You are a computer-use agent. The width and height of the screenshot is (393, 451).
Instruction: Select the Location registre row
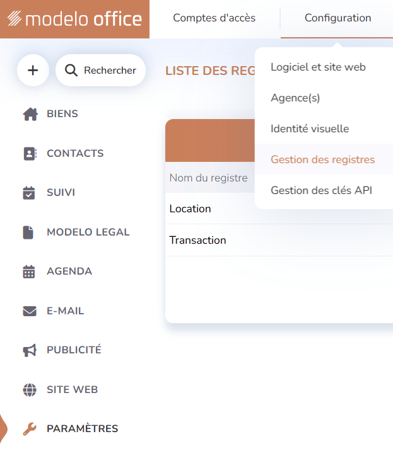[x=279, y=209]
